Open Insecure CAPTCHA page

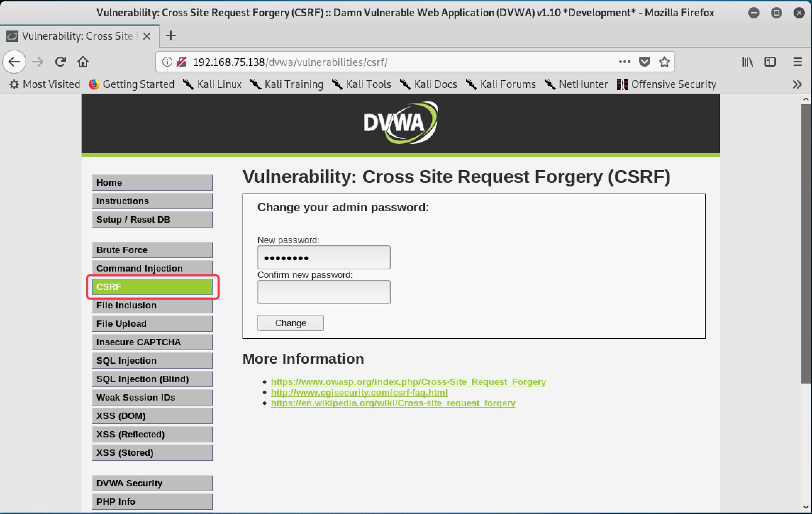pyautogui.click(x=152, y=342)
